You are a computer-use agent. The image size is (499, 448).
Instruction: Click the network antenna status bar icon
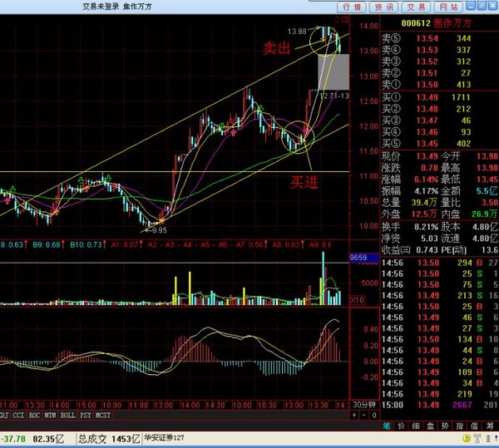(477, 439)
